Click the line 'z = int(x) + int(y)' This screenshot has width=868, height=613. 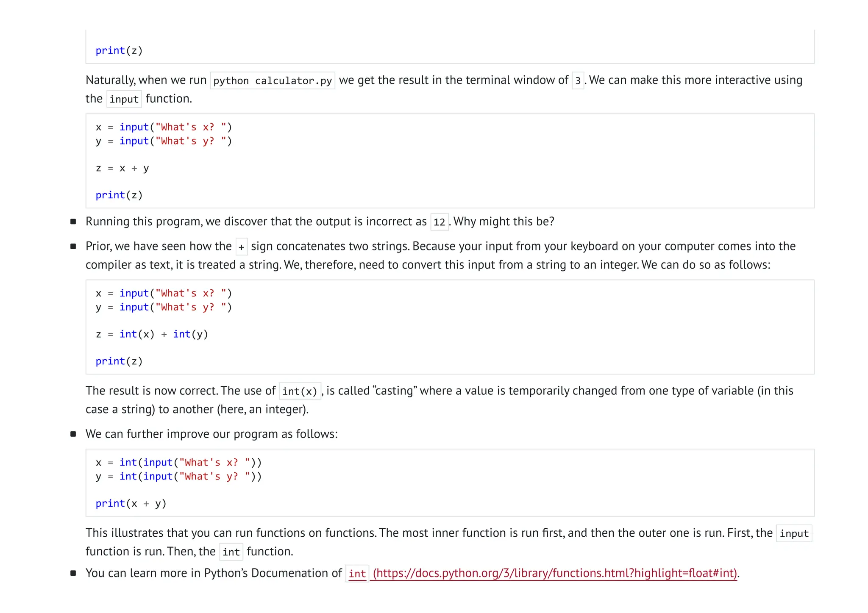(x=152, y=334)
